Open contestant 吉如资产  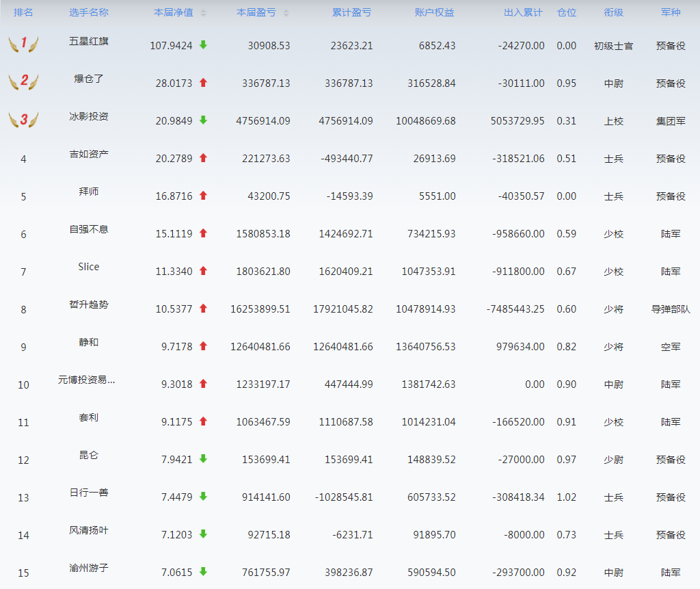[89, 154]
